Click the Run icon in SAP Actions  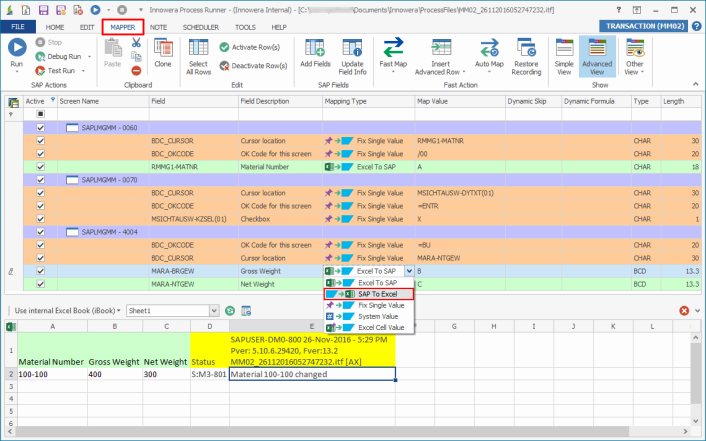click(x=17, y=48)
